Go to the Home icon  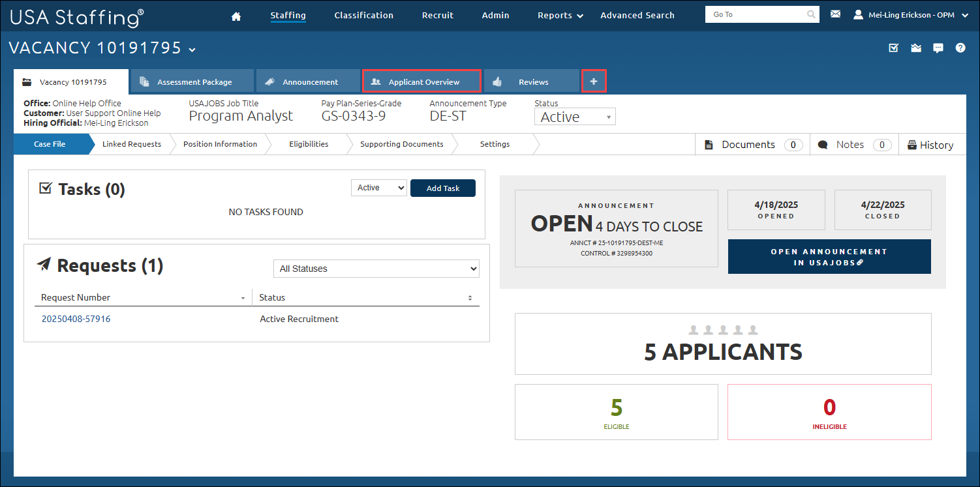[x=236, y=16]
